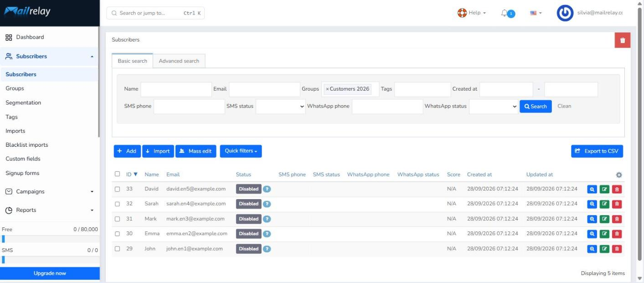Click the blue Search button

click(x=536, y=106)
